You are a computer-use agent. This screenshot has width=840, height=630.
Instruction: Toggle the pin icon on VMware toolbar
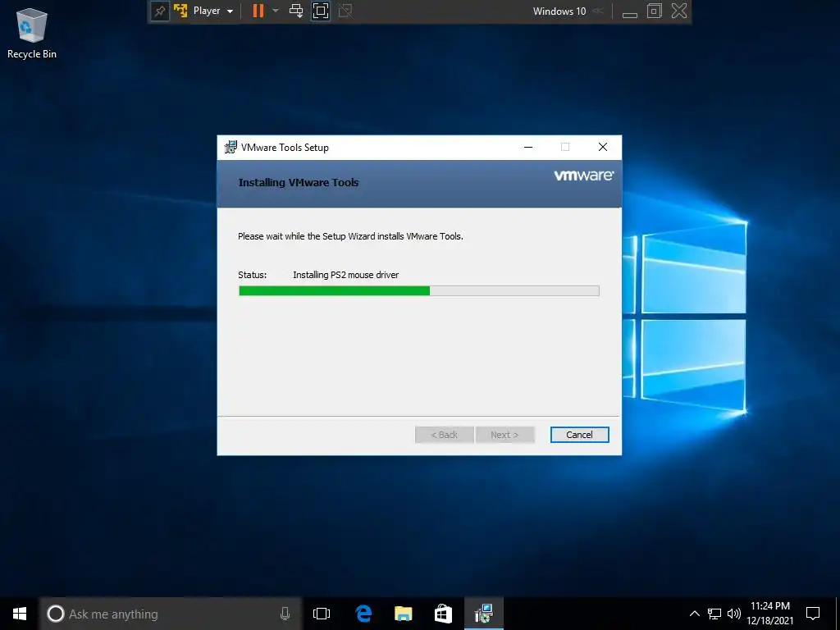160,11
